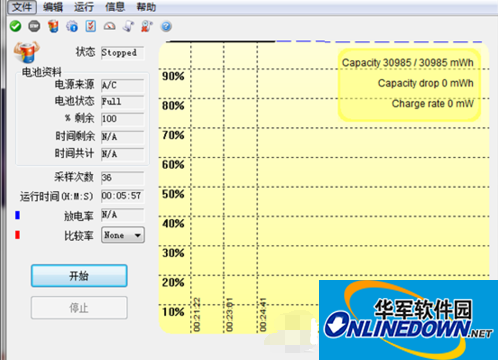Click the clear log icon with red X
Viewport: 498px width, 360px height.
147,26
